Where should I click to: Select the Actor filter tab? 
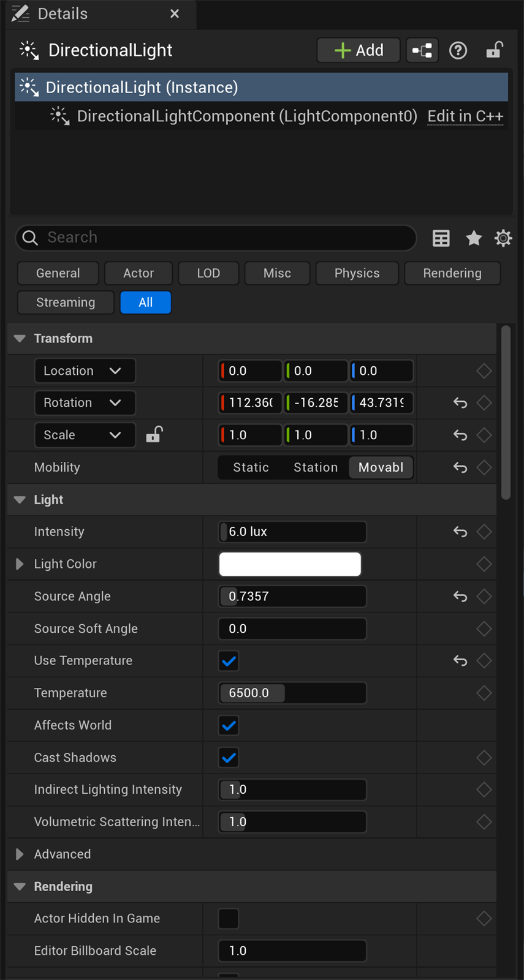[x=139, y=273]
